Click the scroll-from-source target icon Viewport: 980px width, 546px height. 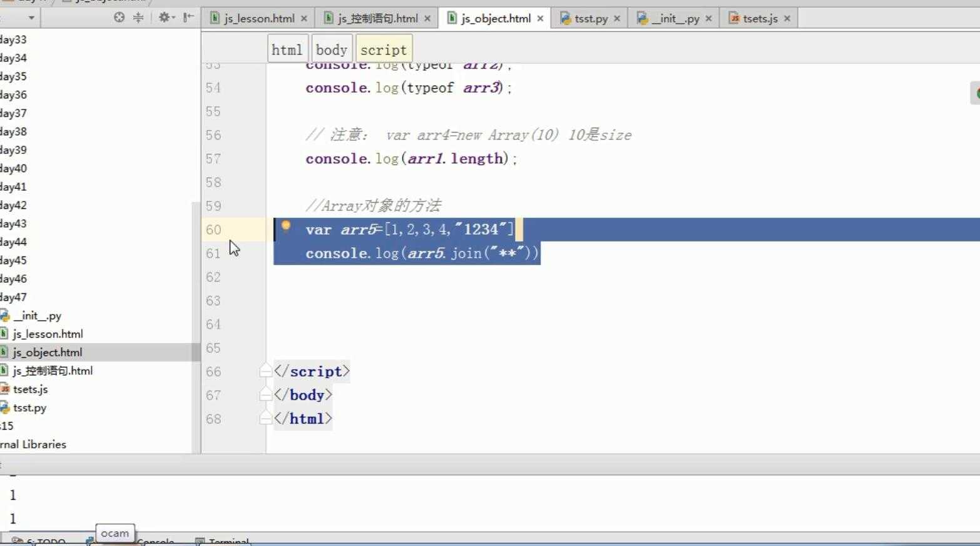tap(119, 18)
